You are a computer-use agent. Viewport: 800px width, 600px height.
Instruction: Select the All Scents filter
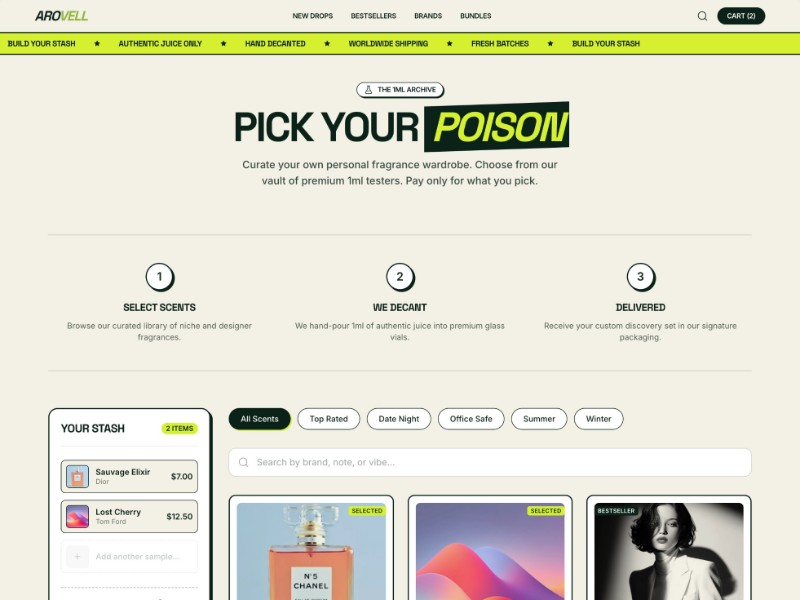[260, 419]
